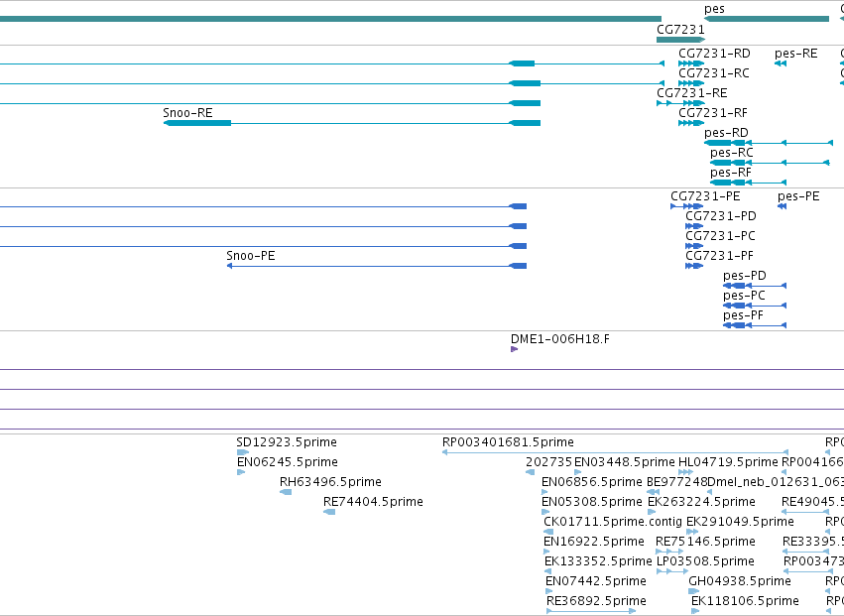The image size is (844, 616).
Task: Select the pes gene label
Action: click(x=714, y=9)
